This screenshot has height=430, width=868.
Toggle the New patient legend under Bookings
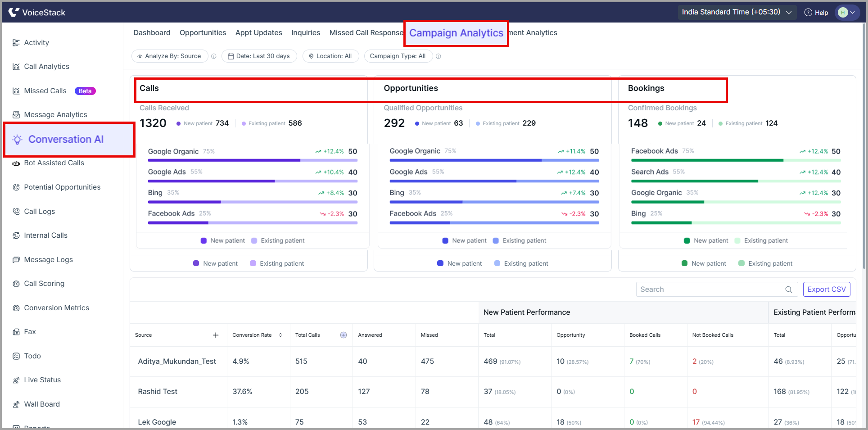click(x=705, y=241)
